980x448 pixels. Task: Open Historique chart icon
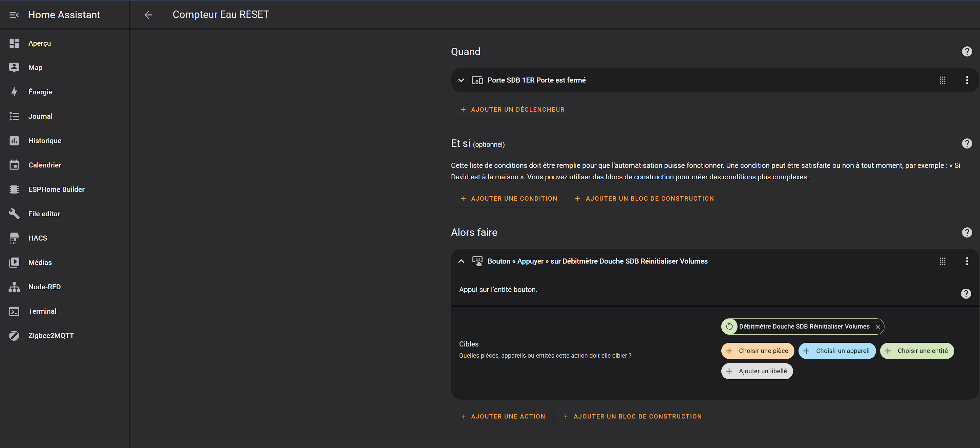[x=14, y=141]
